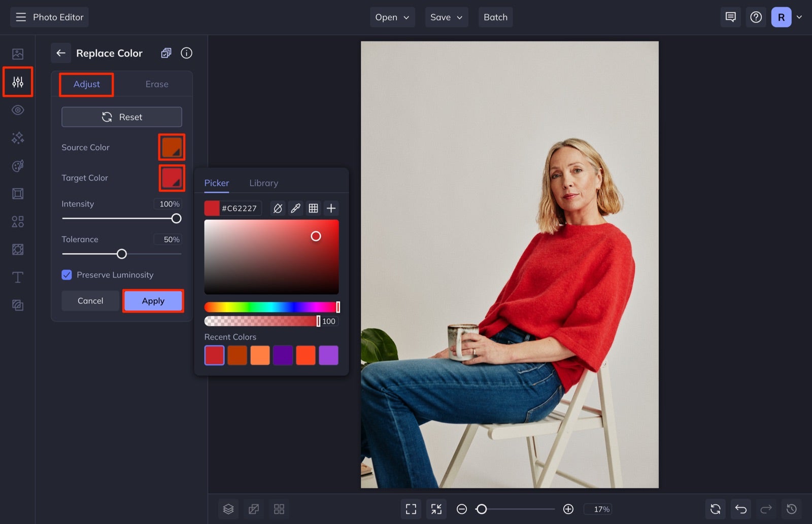Switch to the Erase tab
Viewport: 812px width, 524px height.
pos(156,84)
